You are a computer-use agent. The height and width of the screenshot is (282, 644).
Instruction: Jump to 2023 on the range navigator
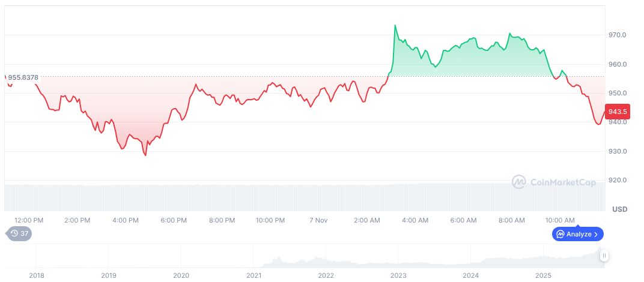click(398, 275)
